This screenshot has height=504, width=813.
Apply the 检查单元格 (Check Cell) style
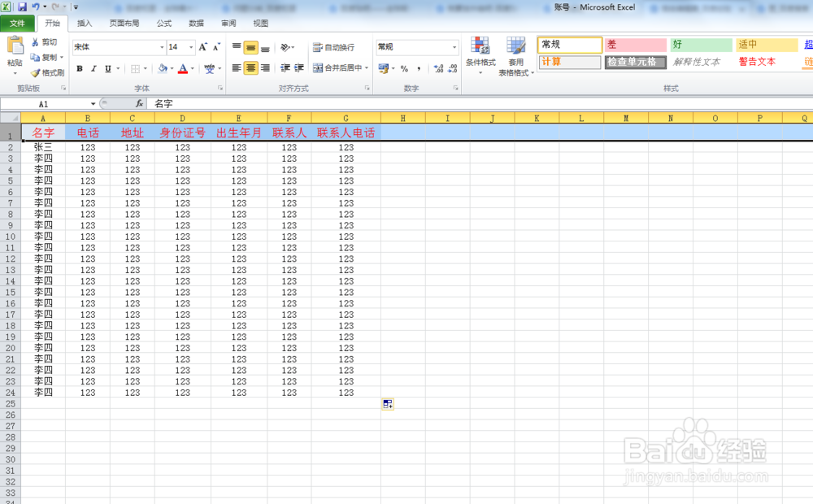tap(635, 62)
